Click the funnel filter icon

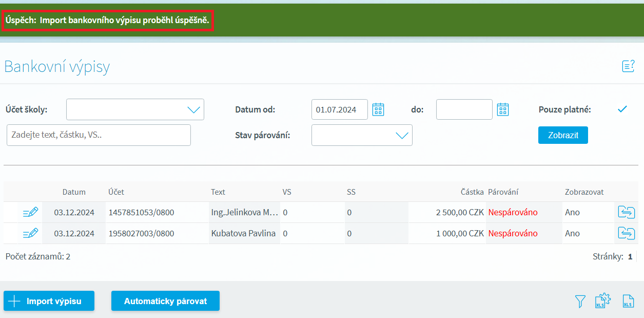[x=580, y=302]
